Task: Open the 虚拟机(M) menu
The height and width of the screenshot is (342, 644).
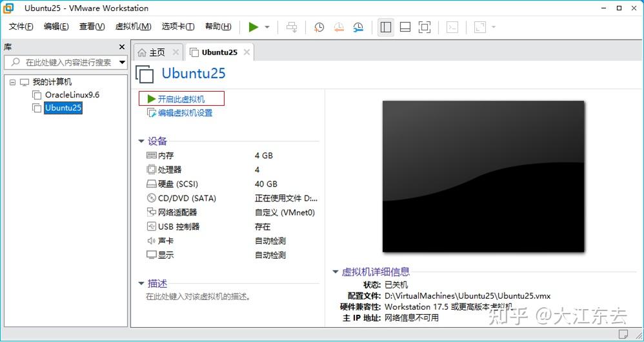Action: pyautogui.click(x=133, y=26)
